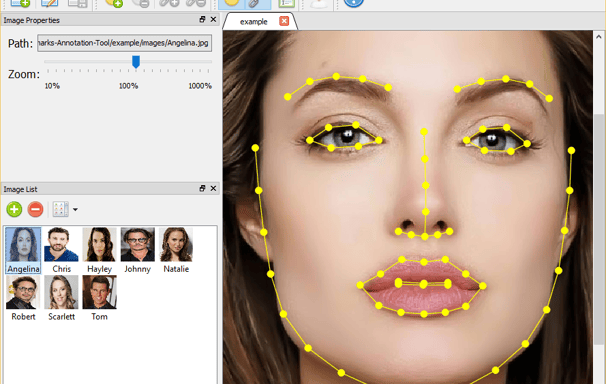Click the zoom slider handle

(136, 62)
